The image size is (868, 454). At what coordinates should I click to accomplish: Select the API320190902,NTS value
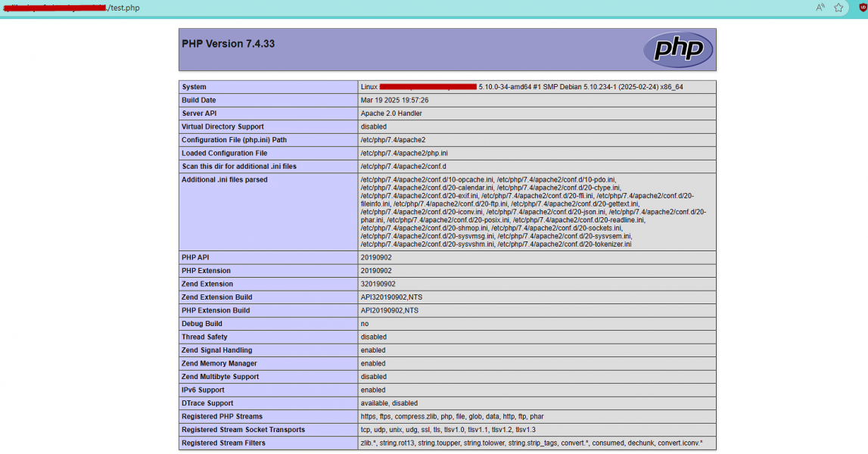pos(391,297)
